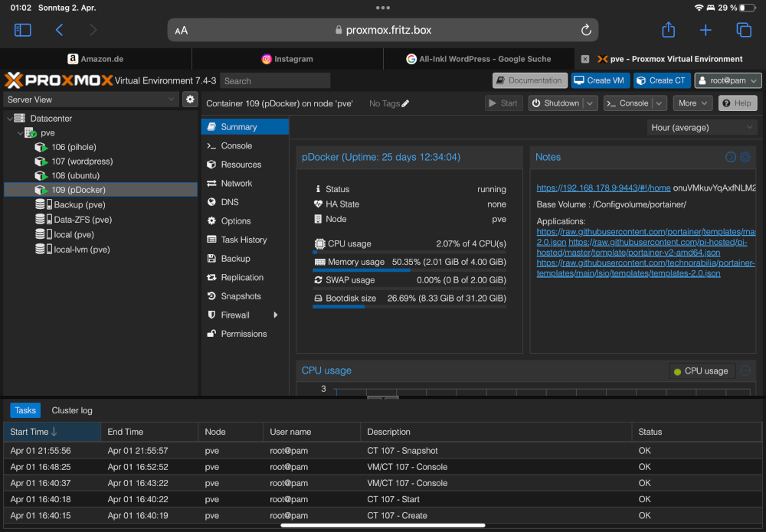Click the pve node icon
766x532 pixels.
coord(31,132)
